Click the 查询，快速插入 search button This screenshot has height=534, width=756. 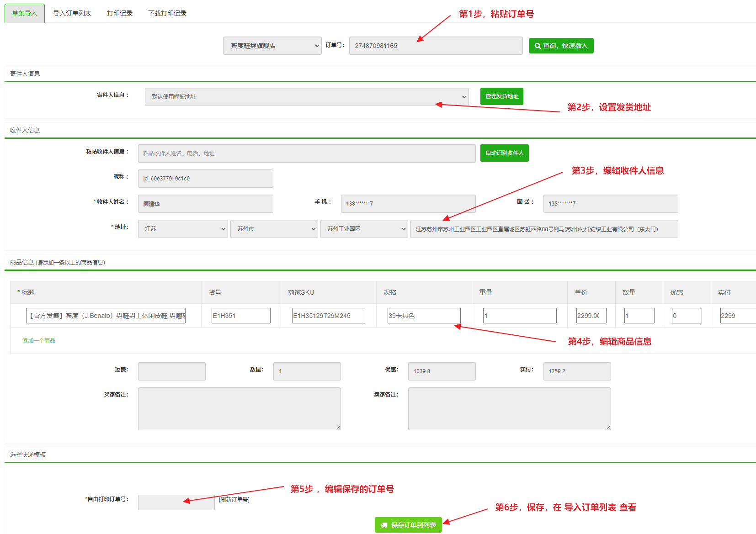(x=561, y=46)
